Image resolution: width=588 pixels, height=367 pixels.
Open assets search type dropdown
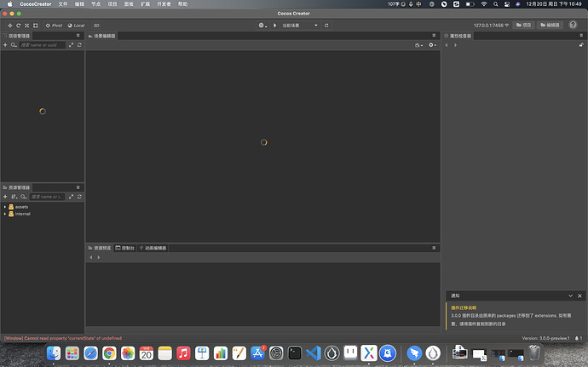23,197
